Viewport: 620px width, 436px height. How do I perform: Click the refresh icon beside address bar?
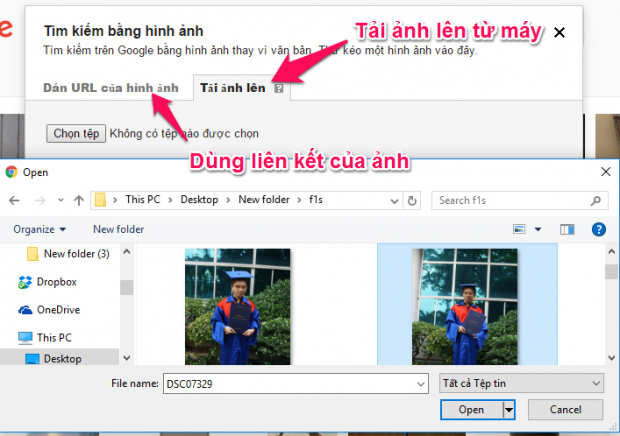coord(413,200)
